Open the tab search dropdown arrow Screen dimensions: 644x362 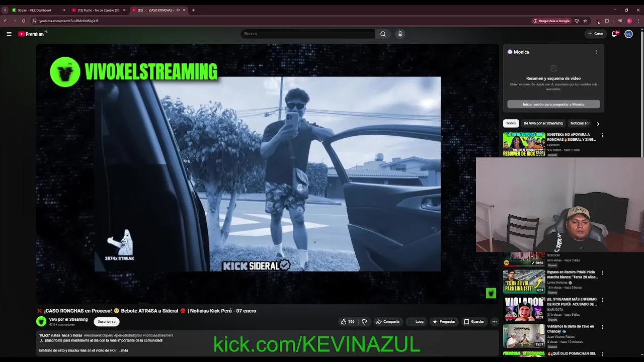[5, 10]
